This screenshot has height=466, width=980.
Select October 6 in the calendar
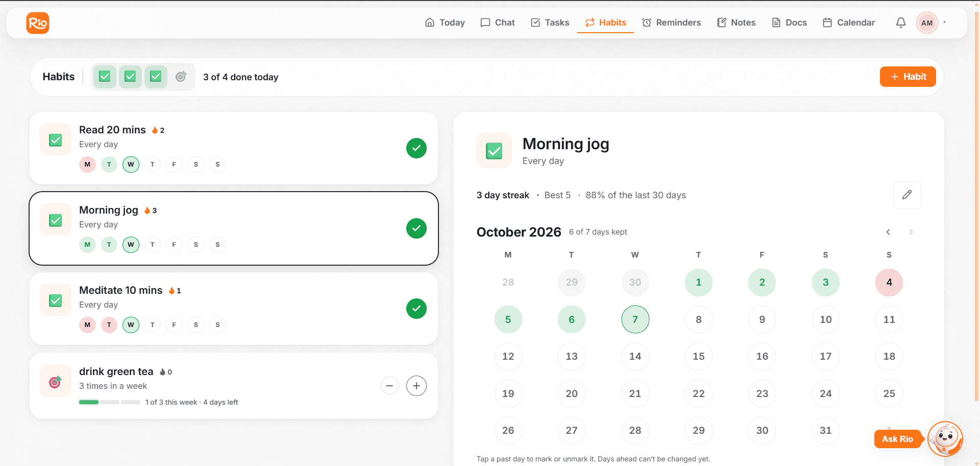(572, 319)
